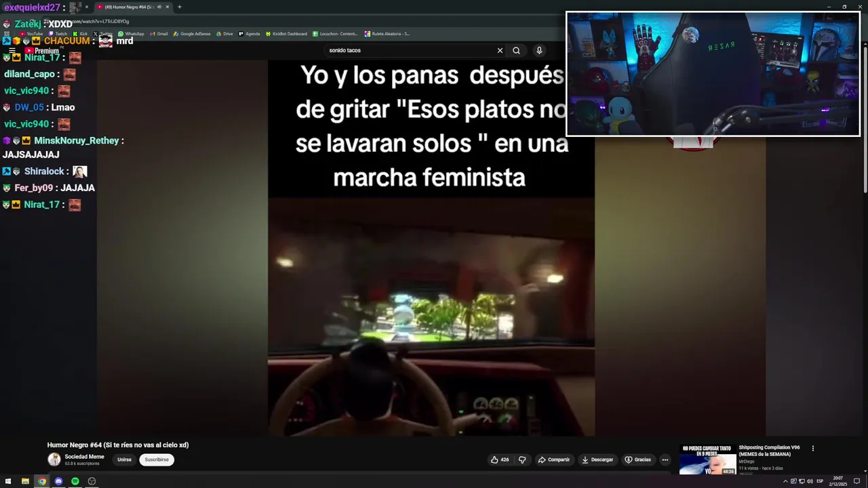
Task: Open the Drive bookmark
Action: [x=224, y=33]
